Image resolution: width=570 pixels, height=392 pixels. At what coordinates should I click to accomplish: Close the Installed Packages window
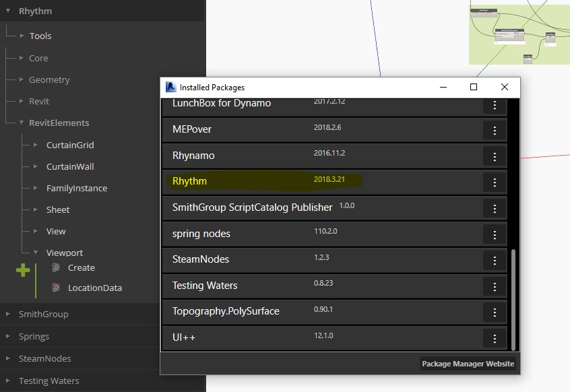coord(504,87)
